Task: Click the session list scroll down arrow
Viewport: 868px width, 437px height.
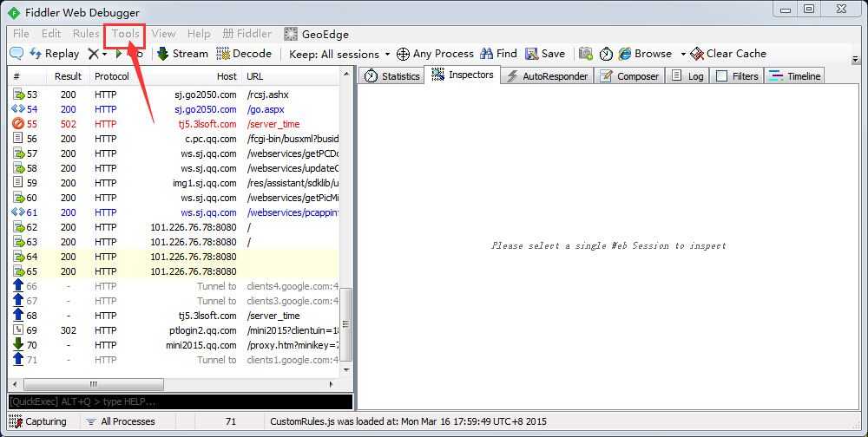Action: [346, 370]
